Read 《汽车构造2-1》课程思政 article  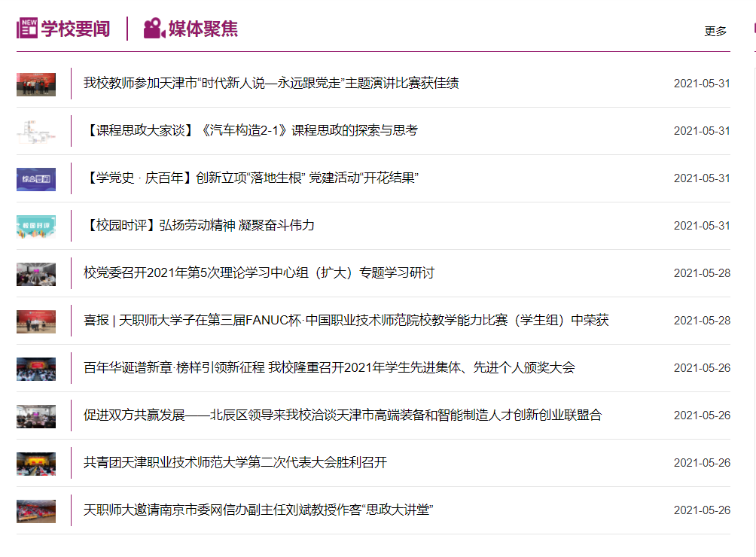tap(251, 131)
